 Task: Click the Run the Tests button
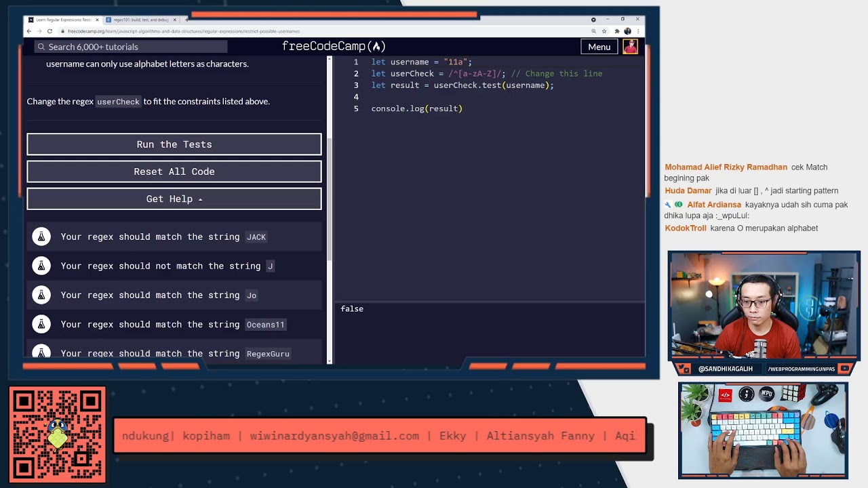pos(174,144)
